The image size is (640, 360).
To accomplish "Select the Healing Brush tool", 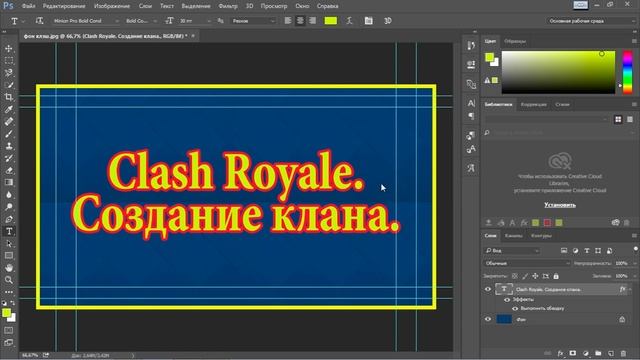I will pyautogui.click(x=9, y=122).
